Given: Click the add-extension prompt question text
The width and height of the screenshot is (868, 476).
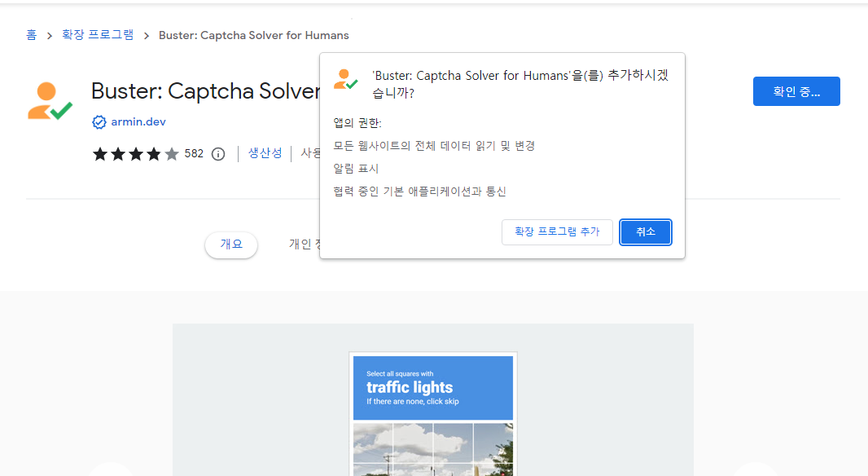Looking at the screenshot, I should 520,84.
